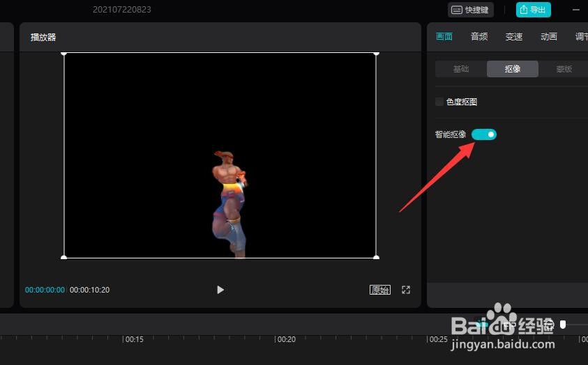588x365 pixels.
Task: Click the 播放器 panel title
Action: (43, 37)
